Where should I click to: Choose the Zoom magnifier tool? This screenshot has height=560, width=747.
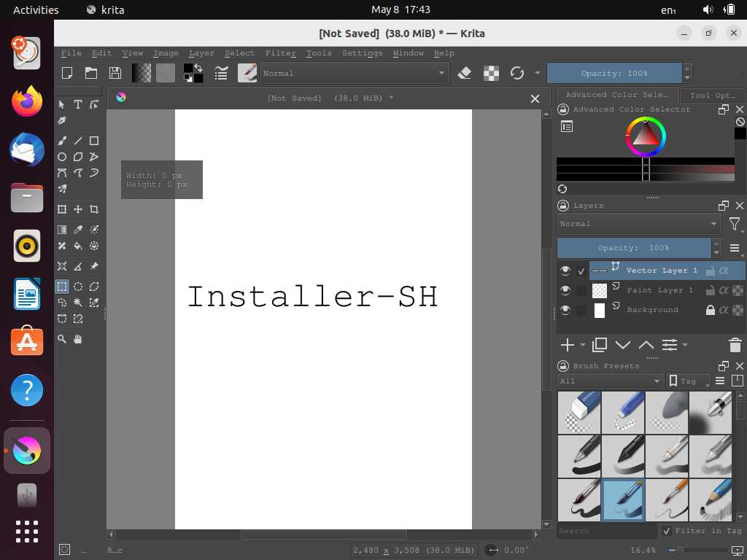pos(62,339)
